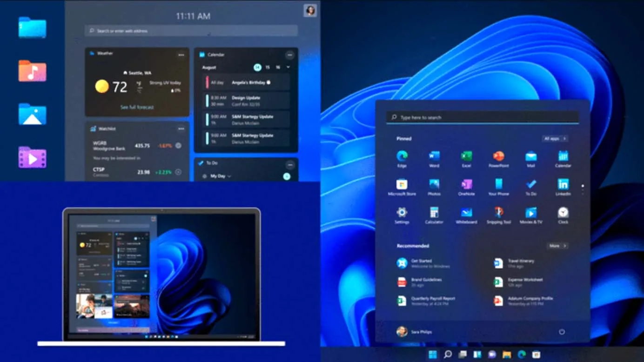Expand the calendar dates chevron

click(288, 67)
